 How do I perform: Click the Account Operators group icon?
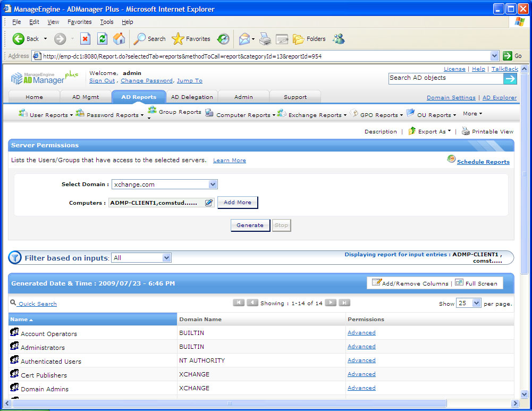click(14, 332)
